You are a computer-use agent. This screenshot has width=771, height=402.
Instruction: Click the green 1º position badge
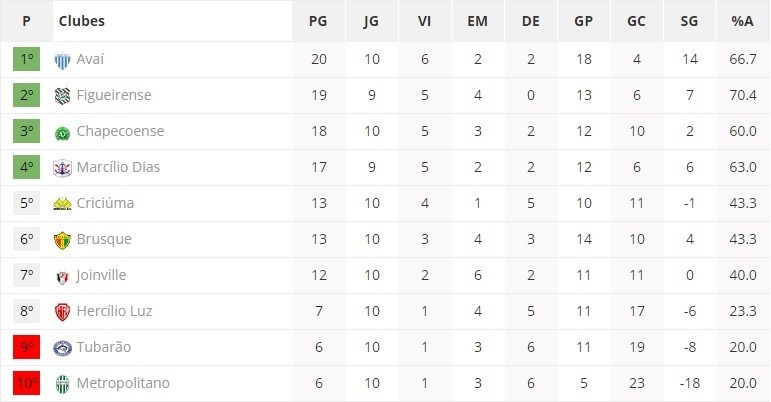click(27, 59)
